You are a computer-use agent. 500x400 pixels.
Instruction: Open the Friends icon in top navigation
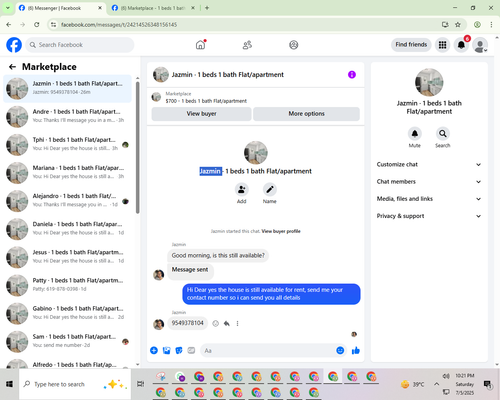[247, 45]
